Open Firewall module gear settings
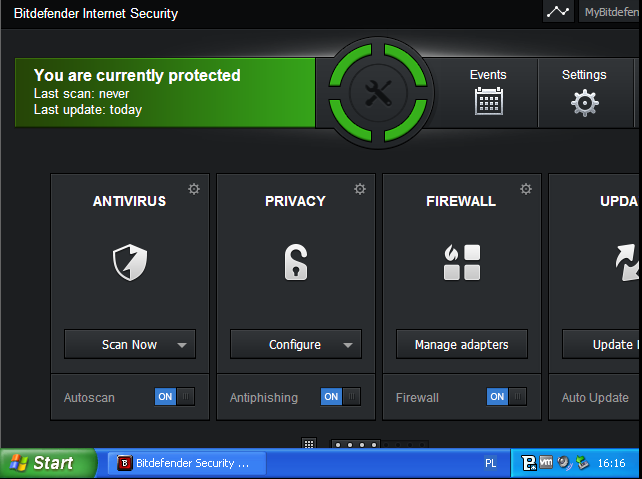The width and height of the screenshot is (642, 479). pos(526,189)
